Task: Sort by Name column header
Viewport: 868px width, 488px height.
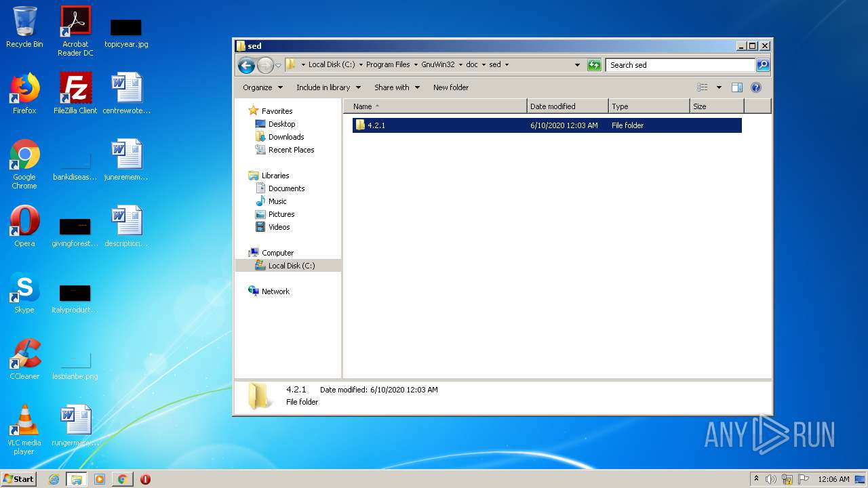Action: point(435,106)
